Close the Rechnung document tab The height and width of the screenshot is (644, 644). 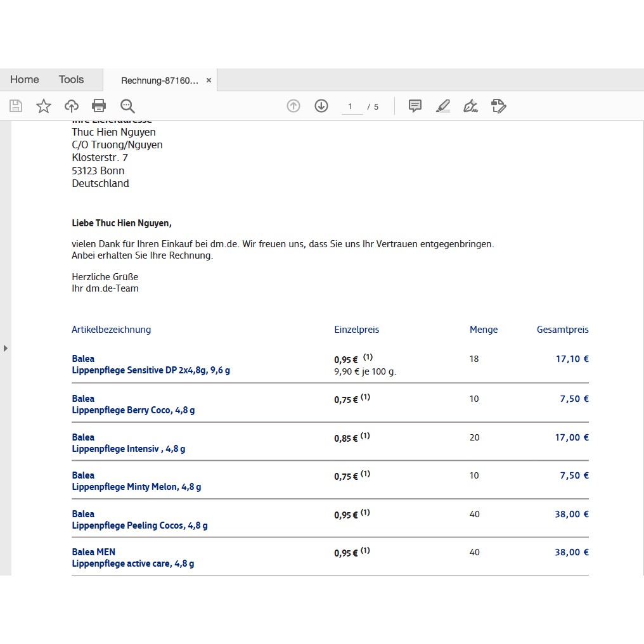pos(209,80)
